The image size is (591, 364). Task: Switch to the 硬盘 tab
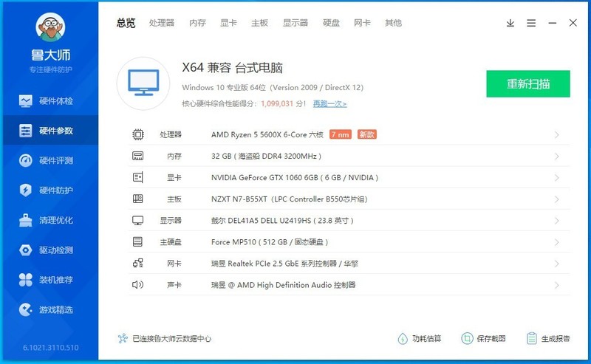(x=331, y=23)
